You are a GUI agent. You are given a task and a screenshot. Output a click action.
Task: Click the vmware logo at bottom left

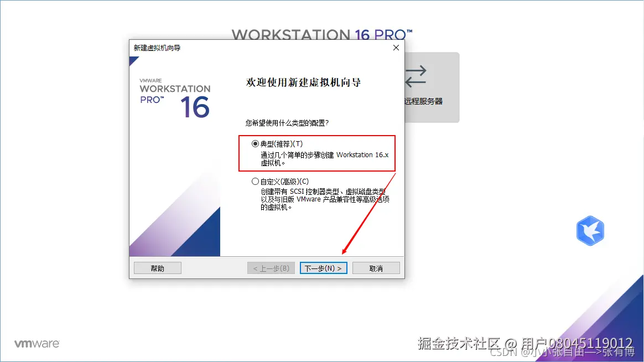click(37, 344)
